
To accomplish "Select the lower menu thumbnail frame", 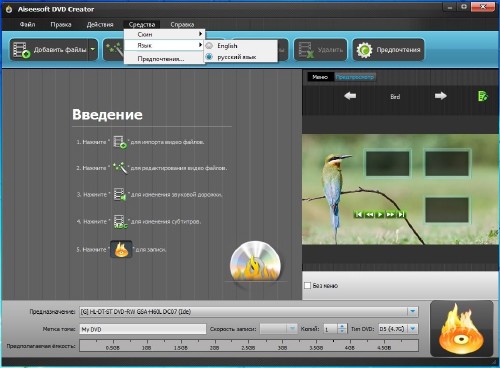I will click(x=447, y=210).
